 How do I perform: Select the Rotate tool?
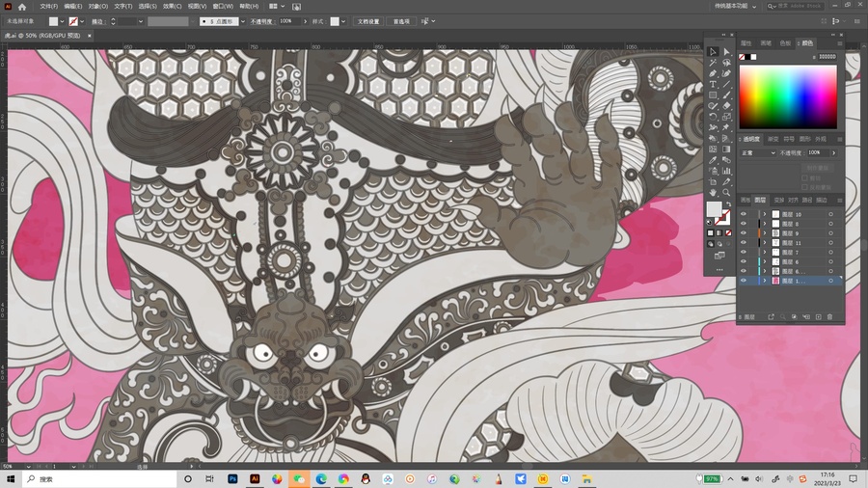[713, 116]
